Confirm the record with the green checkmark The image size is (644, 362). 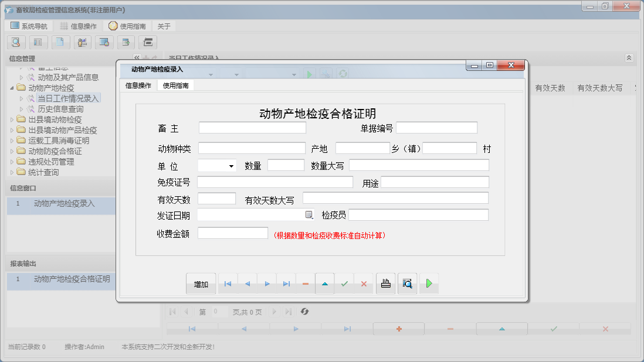344,284
